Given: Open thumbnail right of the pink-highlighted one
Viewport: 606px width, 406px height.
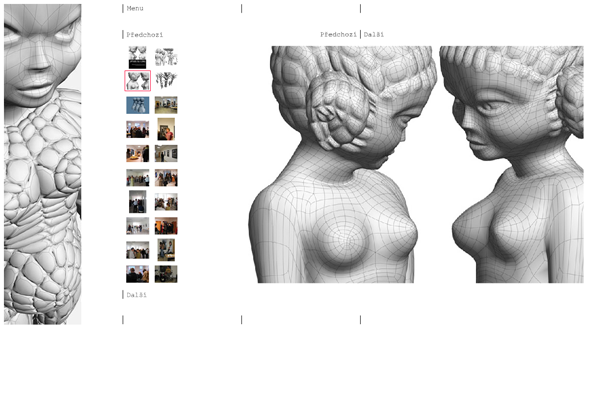Looking at the screenshot, I should pos(166,81).
